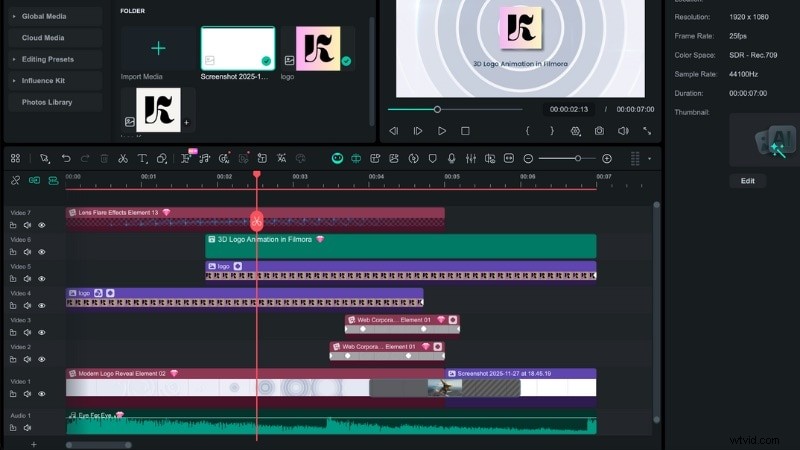The height and width of the screenshot is (450, 800).
Task: Lock the Video 7 track
Action: click(13, 225)
